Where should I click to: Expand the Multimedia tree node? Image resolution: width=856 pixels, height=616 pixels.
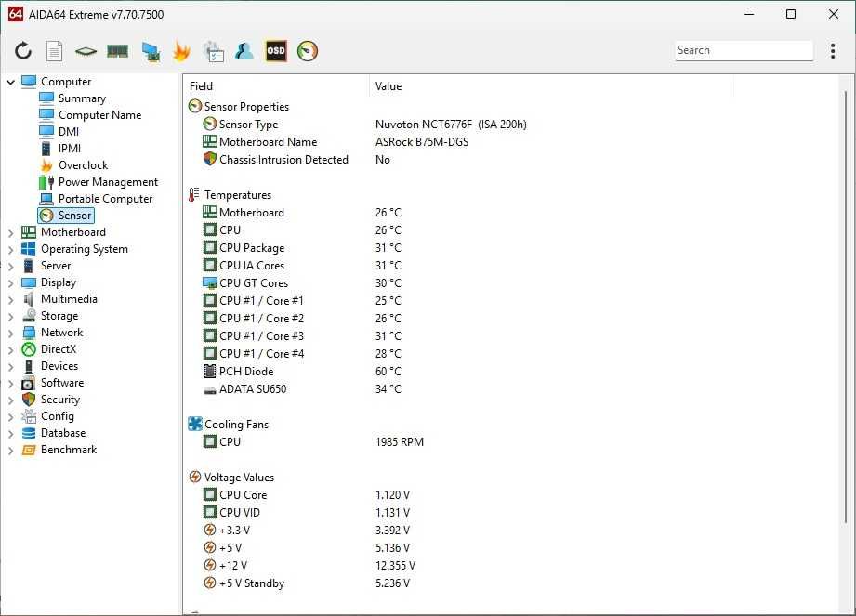pos(11,299)
